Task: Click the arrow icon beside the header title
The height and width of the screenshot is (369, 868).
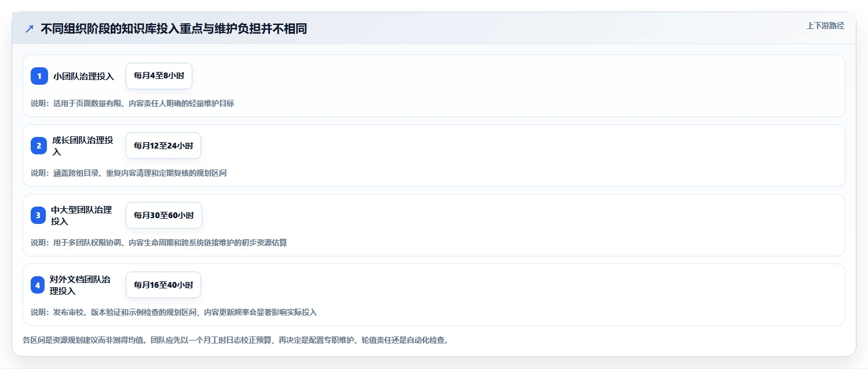Action: pyautogui.click(x=30, y=28)
